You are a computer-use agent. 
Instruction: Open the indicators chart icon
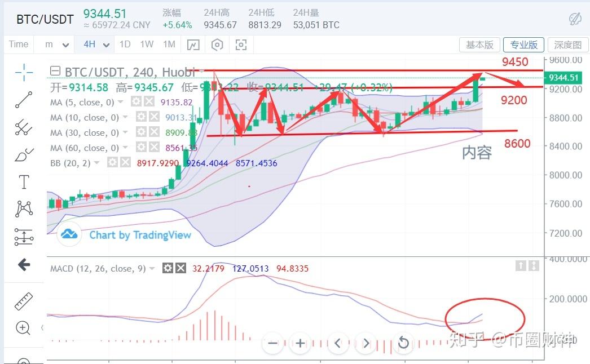(x=193, y=45)
